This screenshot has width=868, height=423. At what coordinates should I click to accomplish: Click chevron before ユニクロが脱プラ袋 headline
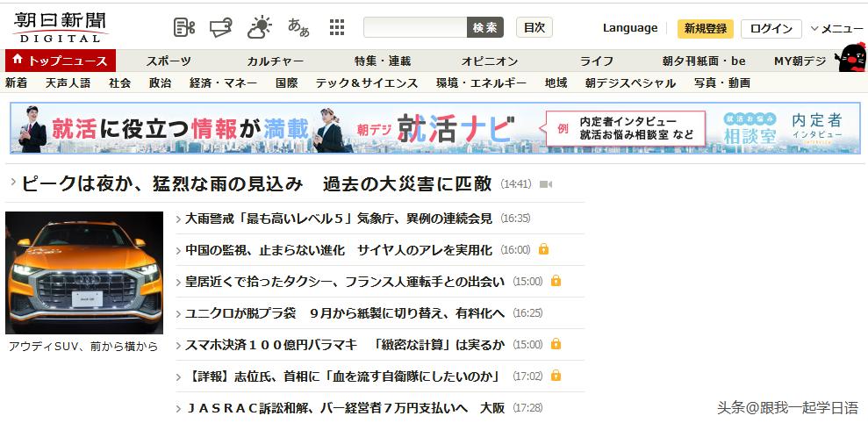click(178, 314)
